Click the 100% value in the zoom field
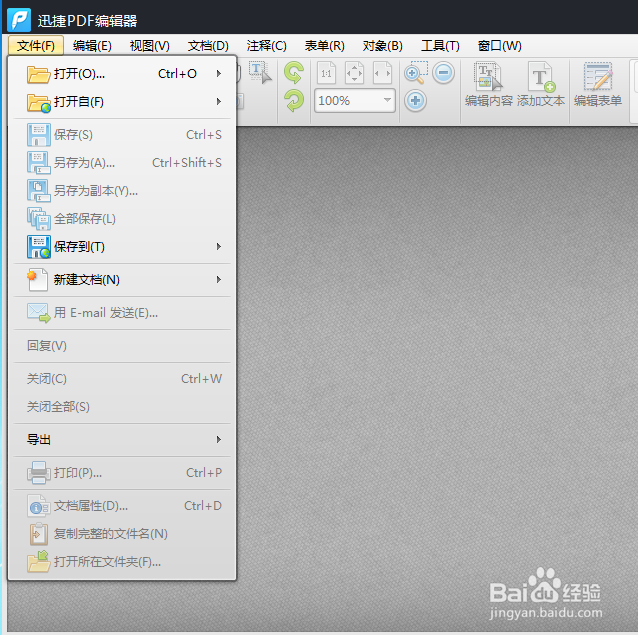The image size is (638, 635). tap(334, 100)
